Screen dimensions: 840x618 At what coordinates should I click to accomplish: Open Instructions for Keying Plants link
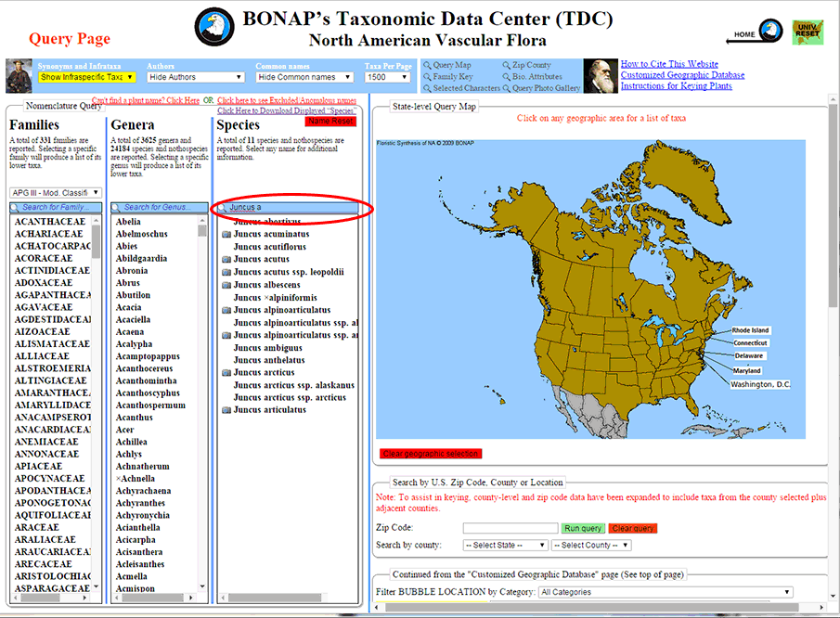[676, 85]
